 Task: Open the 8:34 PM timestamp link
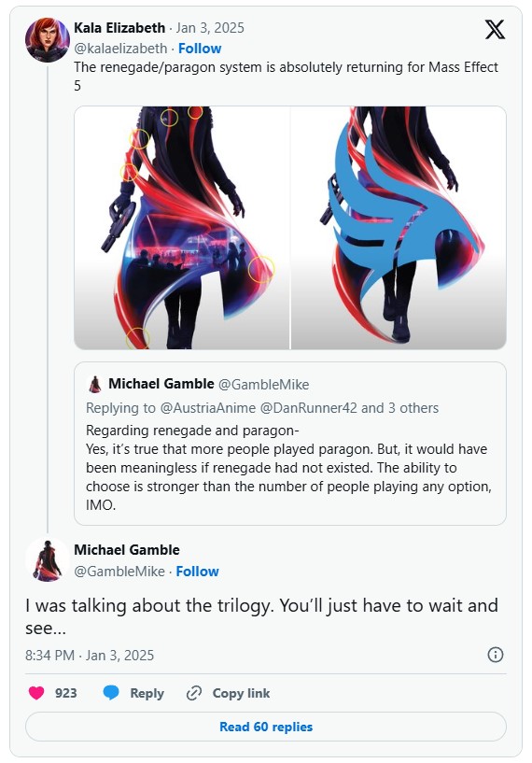pyautogui.click(x=90, y=655)
